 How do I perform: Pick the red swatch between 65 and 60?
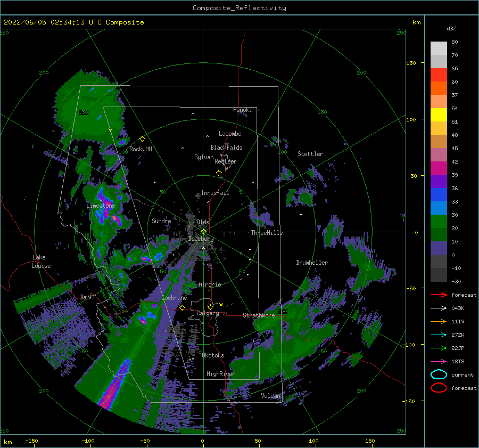[439, 75]
